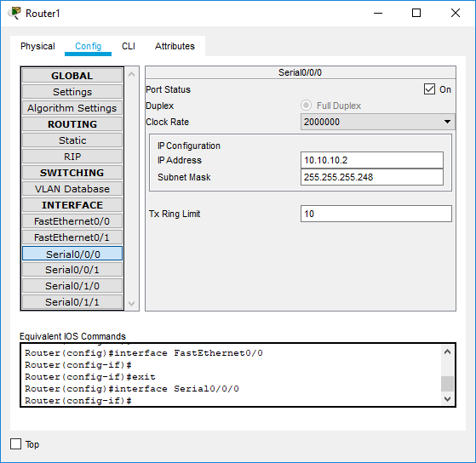Switch to the Config tab
The image size is (476, 463).
coord(88,46)
